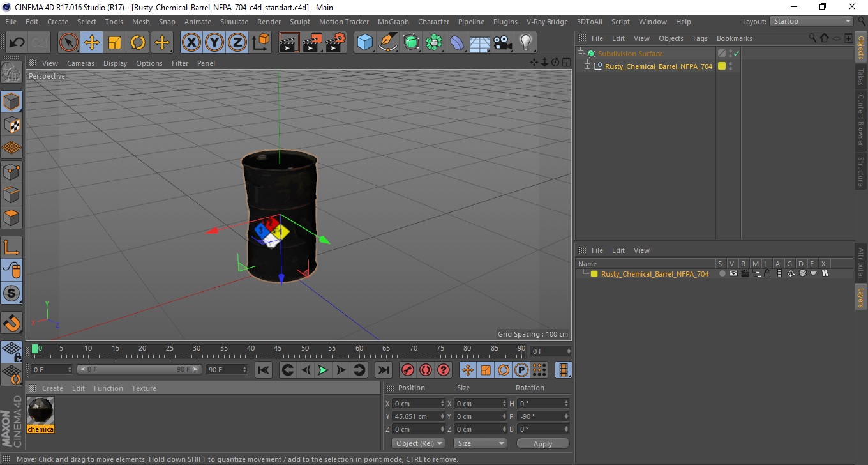Make the object editable
868x465 pixels.
(x=11, y=72)
